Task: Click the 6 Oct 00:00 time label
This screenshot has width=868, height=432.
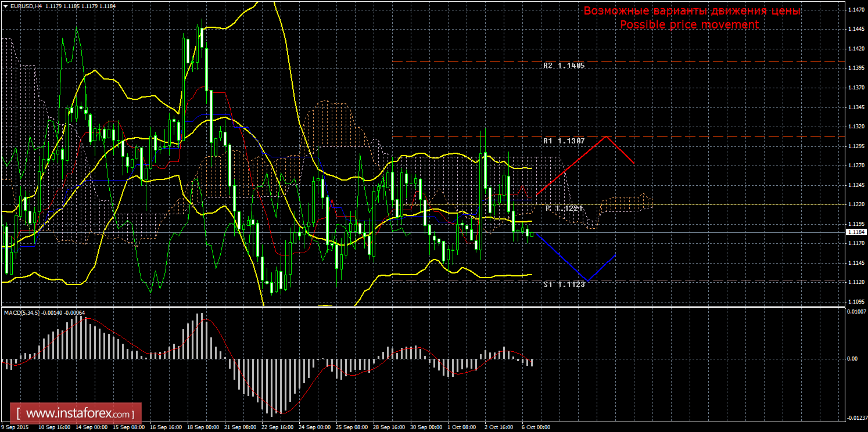Action: (x=536, y=427)
